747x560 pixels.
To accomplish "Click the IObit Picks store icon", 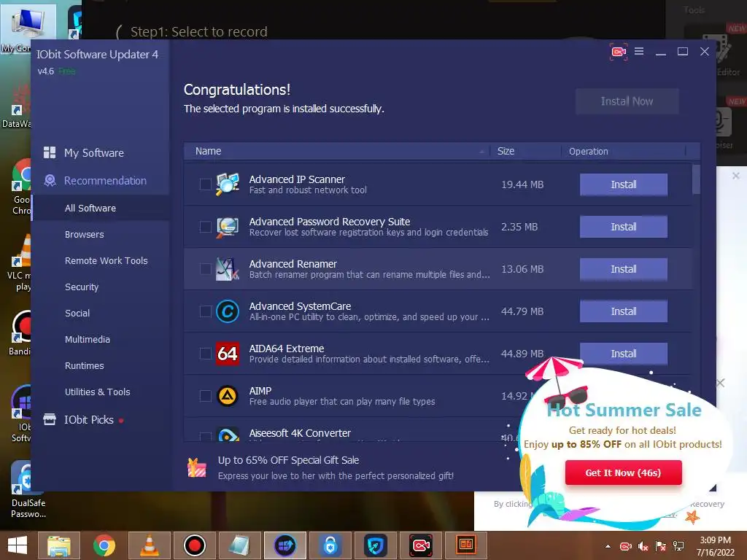I will [50, 419].
